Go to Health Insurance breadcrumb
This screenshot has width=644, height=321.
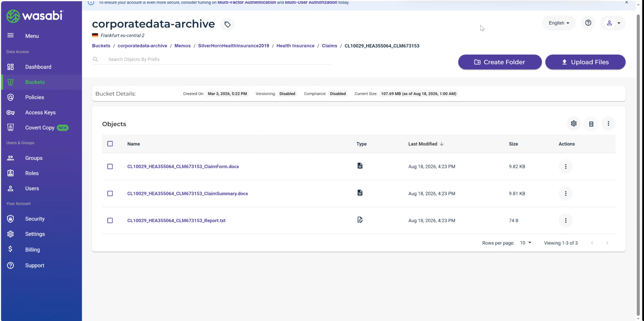295,46
